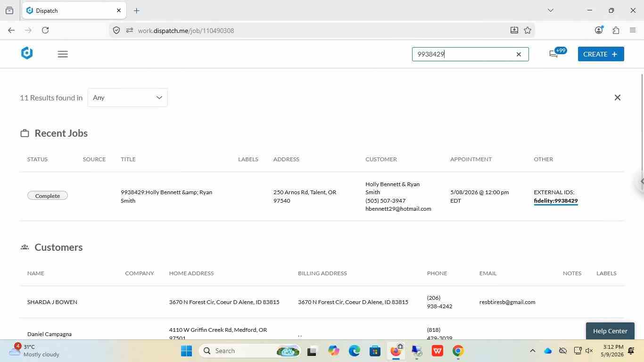Open the fidelity:9938429 external ID link
Screen dimensions: 644x362
[x=556, y=201]
